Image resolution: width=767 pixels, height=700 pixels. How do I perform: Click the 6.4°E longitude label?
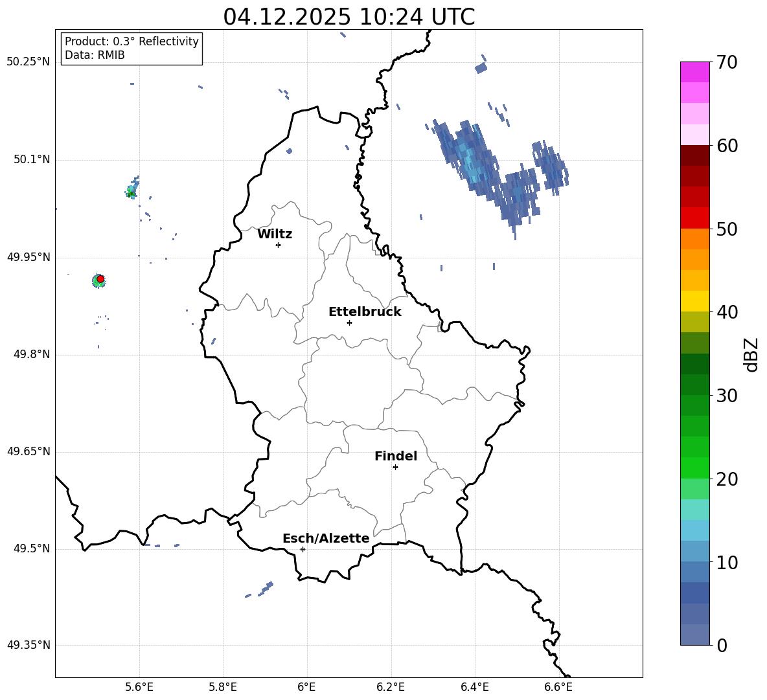point(474,688)
